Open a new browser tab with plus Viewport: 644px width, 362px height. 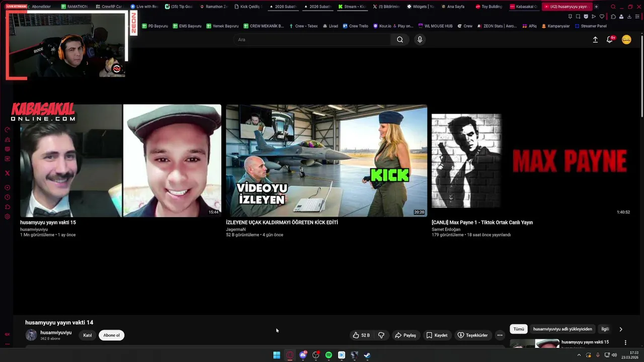tap(596, 7)
